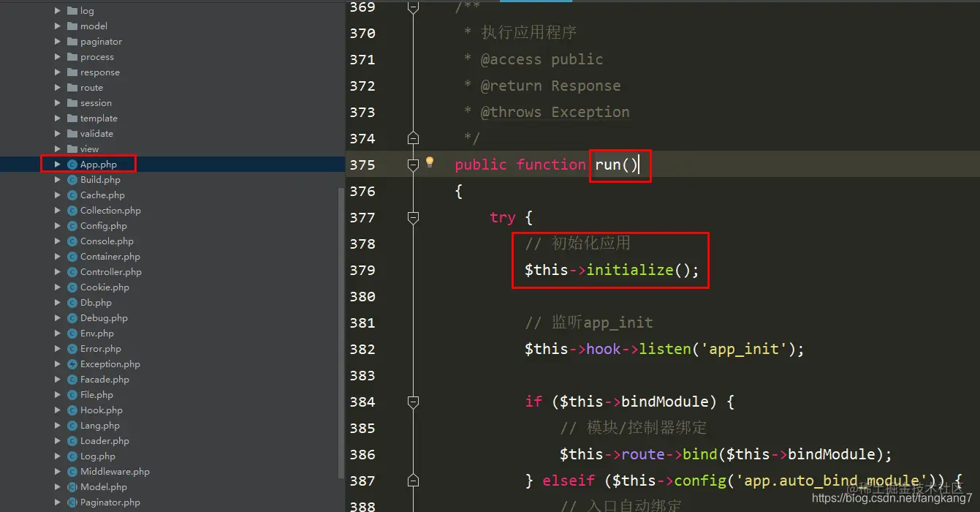The width and height of the screenshot is (980, 512).
Task: Collapse the try block fold on line 377
Action: [413, 217]
